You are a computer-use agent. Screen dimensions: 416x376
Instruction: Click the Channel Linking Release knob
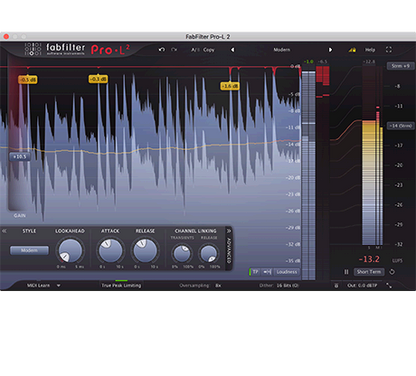(209, 254)
